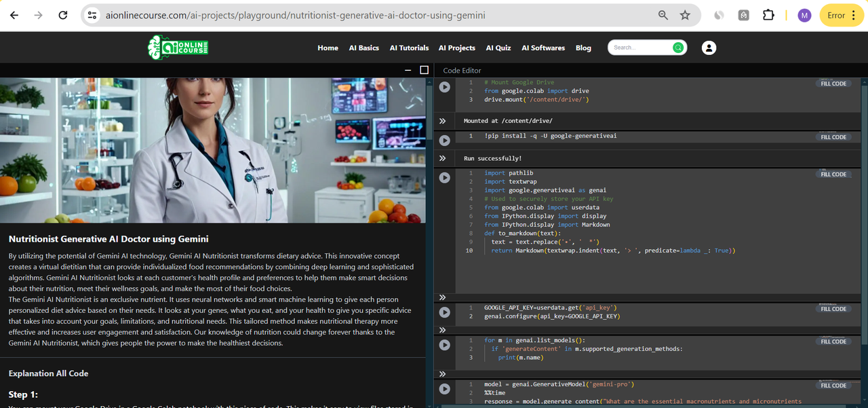
Task: Open the AI Basics menu
Action: 364,48
